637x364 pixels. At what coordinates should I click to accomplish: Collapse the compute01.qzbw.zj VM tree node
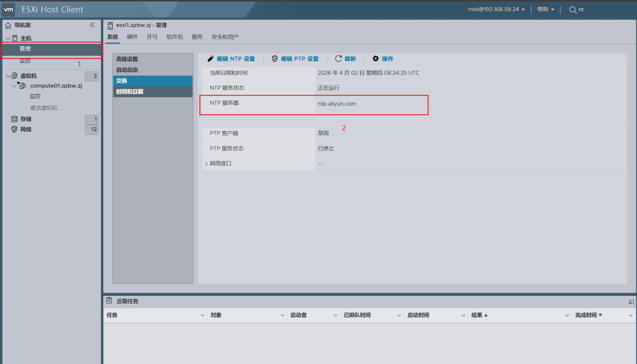click(14, 86)
